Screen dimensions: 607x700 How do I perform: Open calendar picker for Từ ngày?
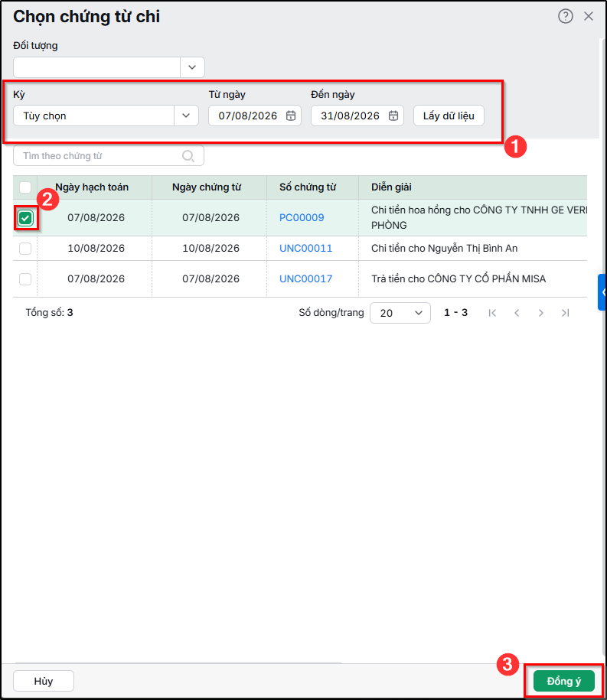coord(290,116)
